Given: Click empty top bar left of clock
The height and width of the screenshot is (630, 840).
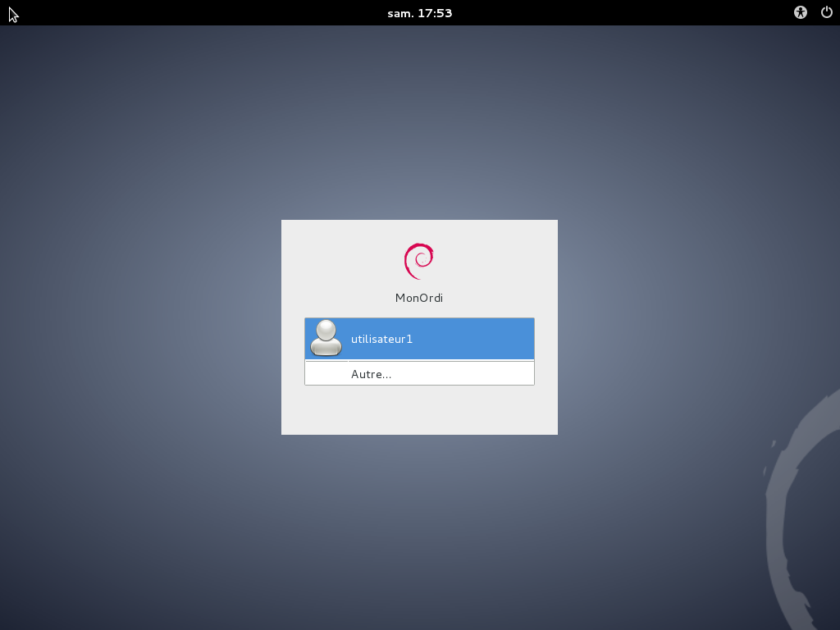Looking at the screenshot, I should coord(205,12).
